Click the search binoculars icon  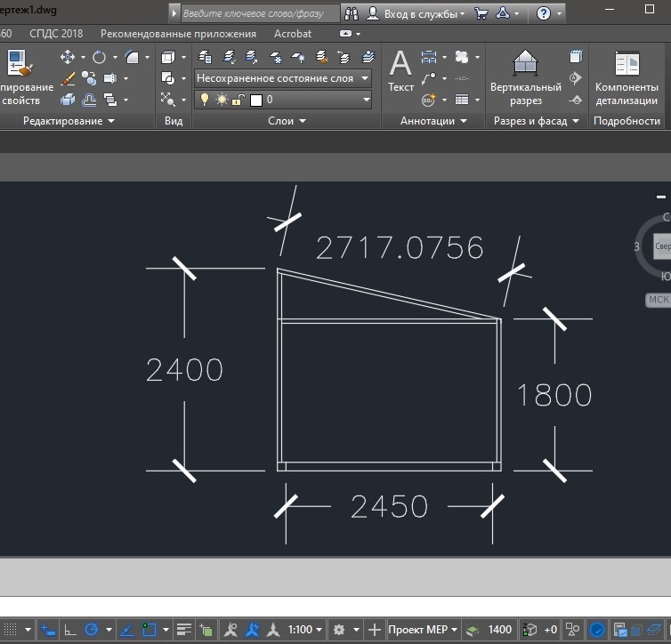click(x=352, y=13)
